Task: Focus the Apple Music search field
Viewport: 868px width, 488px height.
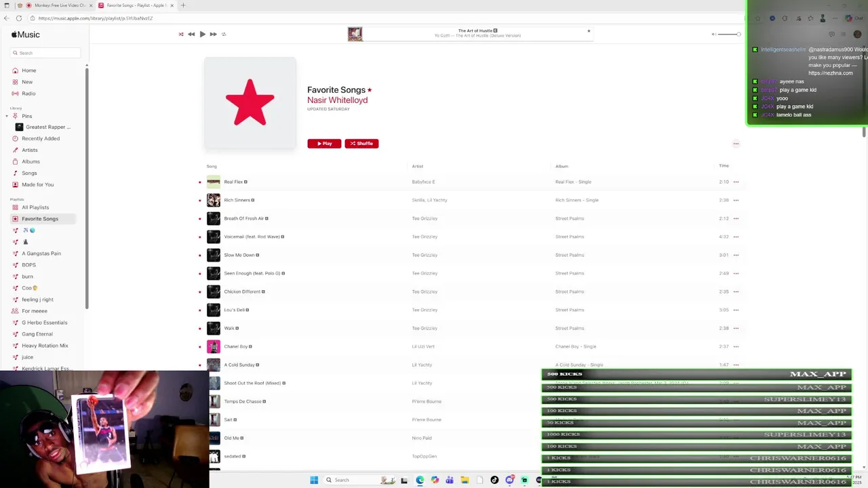Action: 45,53
